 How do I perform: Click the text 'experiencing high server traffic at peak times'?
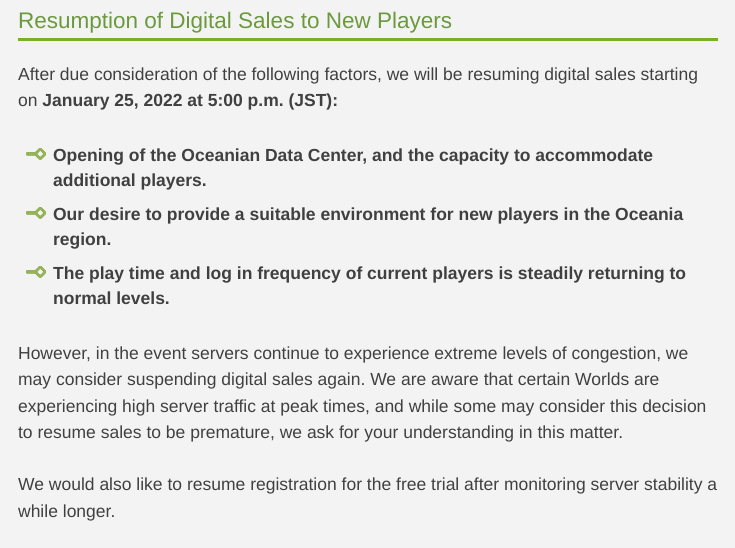click(x=193, y=406)
